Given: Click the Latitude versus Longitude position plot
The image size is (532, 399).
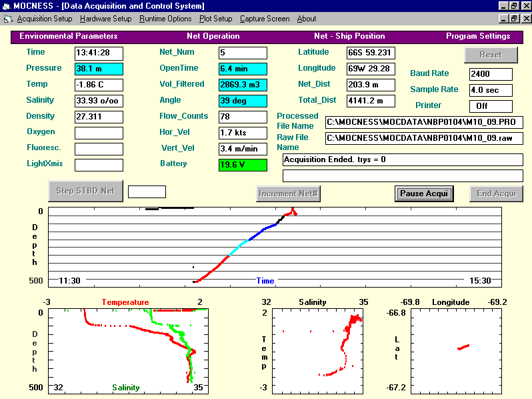Looking at the screenshot, I should click(457, 352).
